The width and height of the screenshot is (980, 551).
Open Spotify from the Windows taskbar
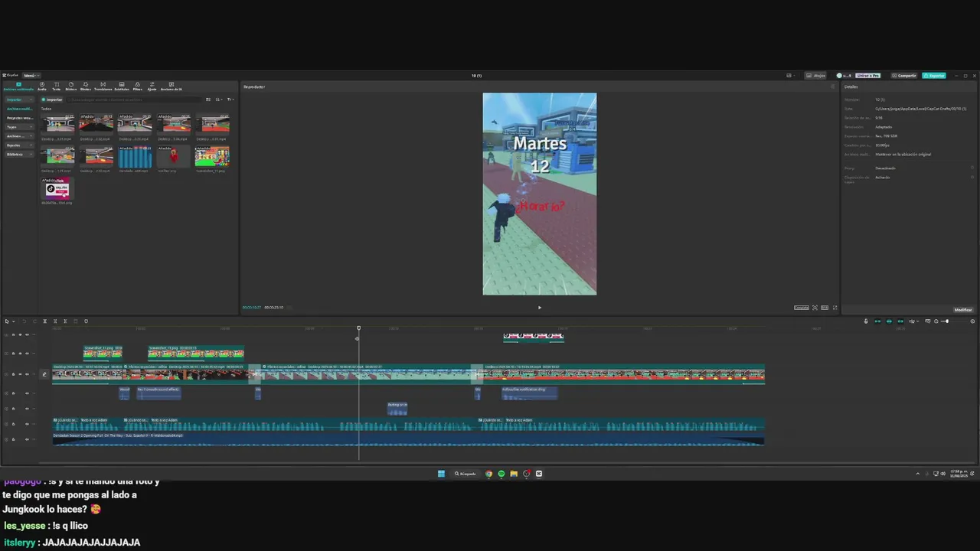point(501,474)
